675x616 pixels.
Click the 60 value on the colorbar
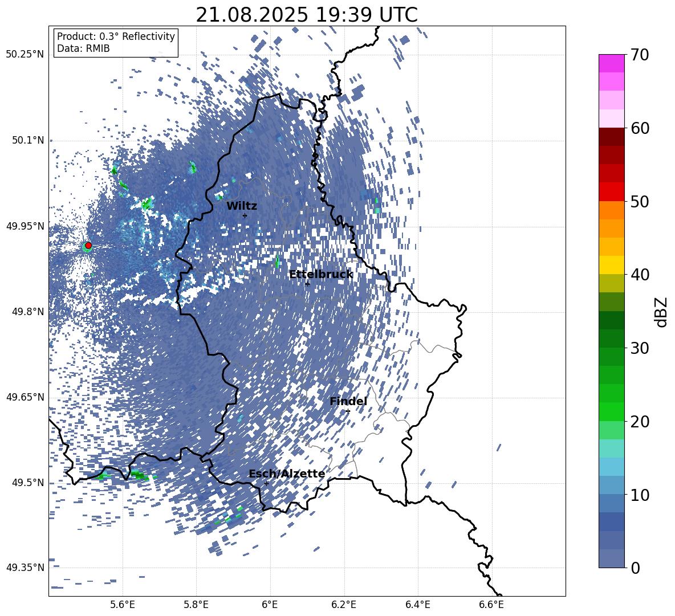click(640, 128)
